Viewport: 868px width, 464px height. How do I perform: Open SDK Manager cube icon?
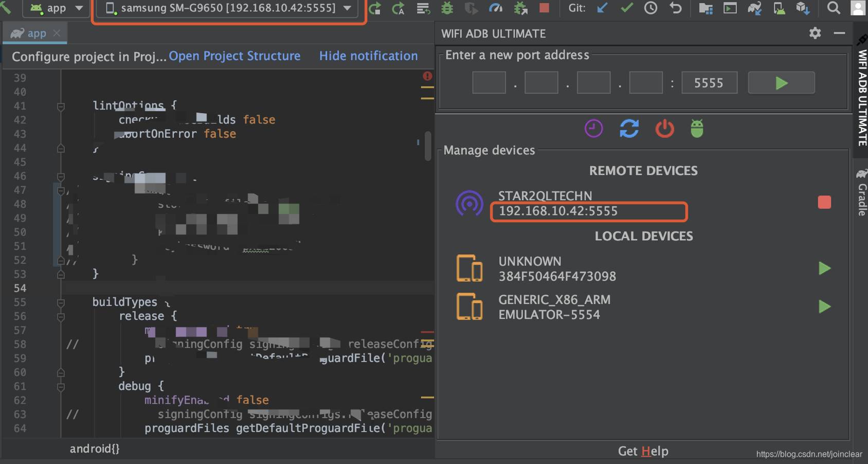803,8
